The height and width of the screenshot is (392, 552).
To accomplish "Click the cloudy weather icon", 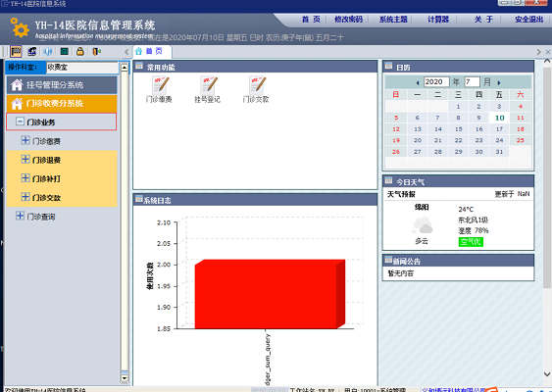I will 423,225.
